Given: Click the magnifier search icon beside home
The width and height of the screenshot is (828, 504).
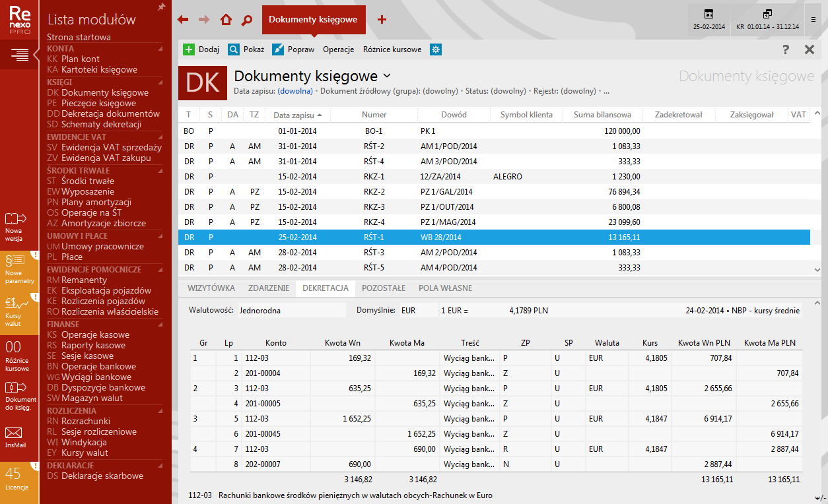Looking at the screenshot, I should pyautogui.click(x=247, y=20).
